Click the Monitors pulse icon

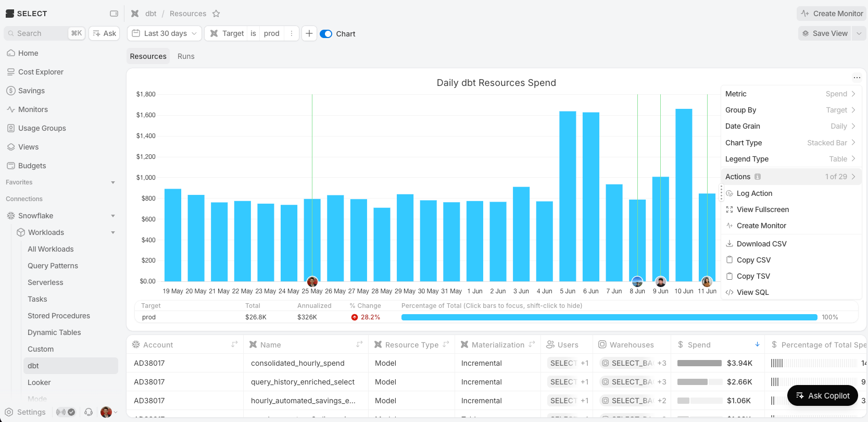[x=11, y=109]
